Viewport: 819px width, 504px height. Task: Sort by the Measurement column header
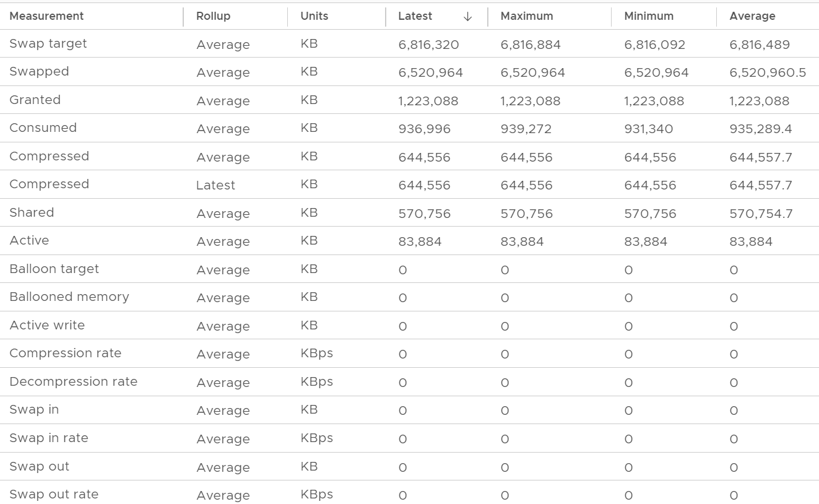[46, 16]
